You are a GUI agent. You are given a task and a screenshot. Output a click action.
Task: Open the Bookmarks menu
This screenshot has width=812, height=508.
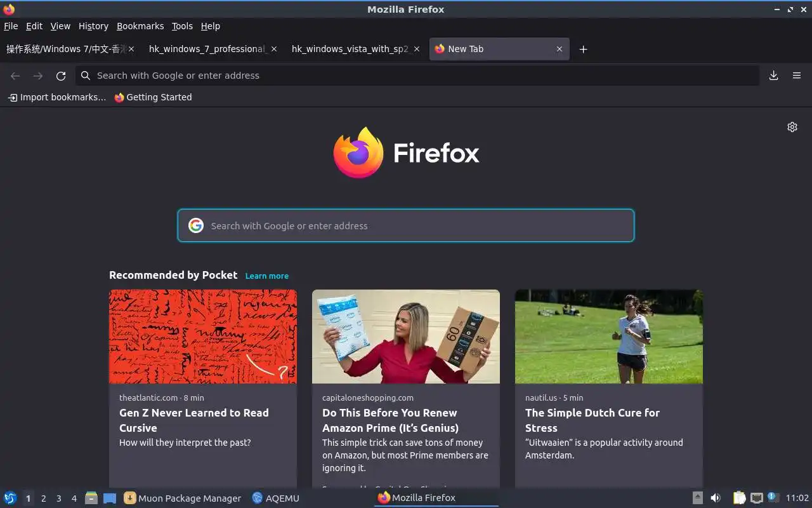click(140, 26)
